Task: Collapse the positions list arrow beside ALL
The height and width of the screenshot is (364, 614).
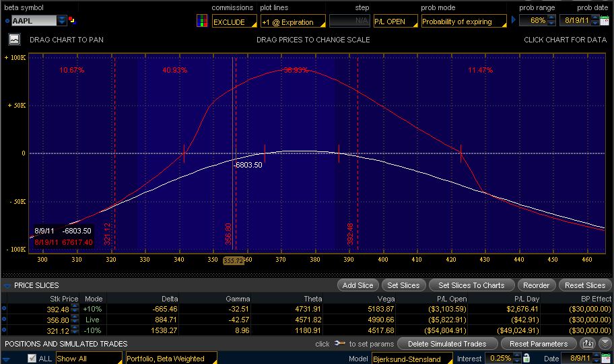Action: (x=6, y=359)
